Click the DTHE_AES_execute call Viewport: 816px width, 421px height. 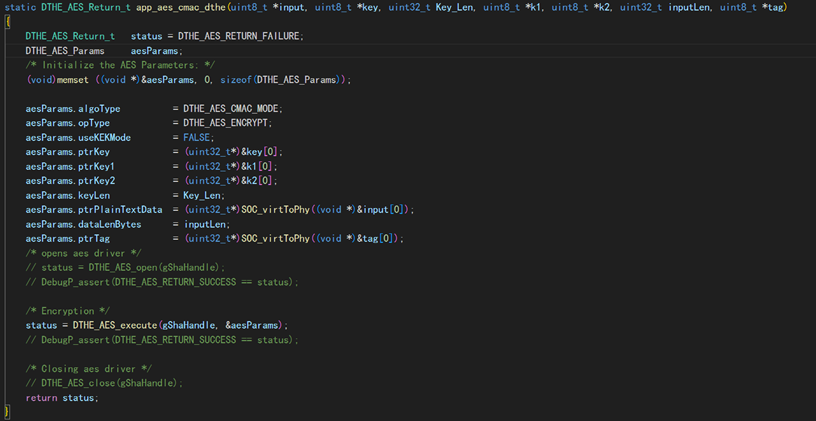[115, 325]
